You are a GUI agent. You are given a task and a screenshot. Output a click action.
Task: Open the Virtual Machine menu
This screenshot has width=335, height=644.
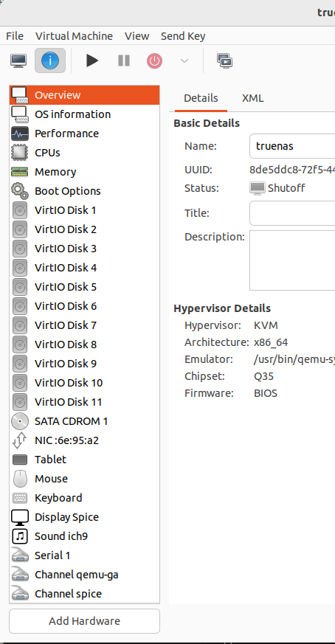coord(74,36)
